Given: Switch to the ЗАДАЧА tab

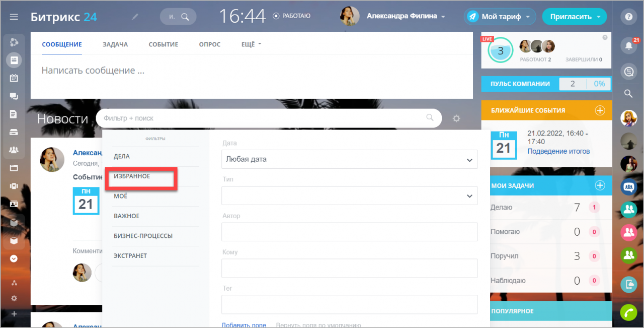Looking at the screenshot, I should 115,44.
